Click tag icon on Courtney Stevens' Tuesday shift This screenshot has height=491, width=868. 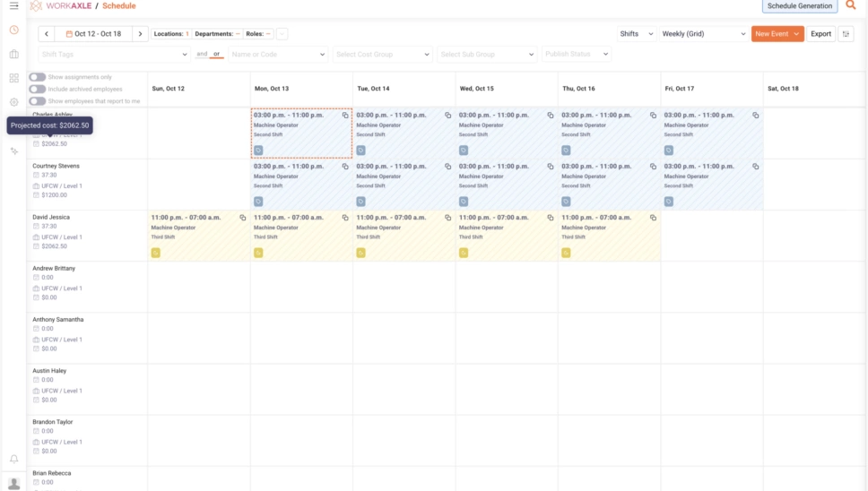[361, 202]
